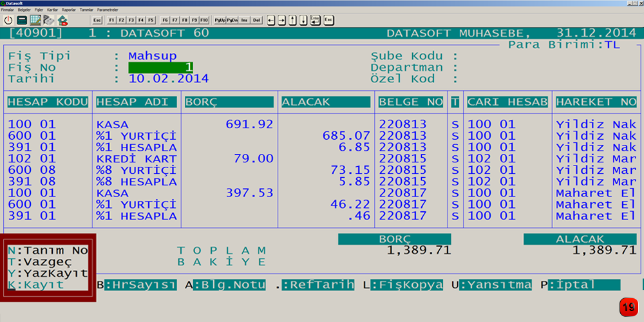Image resolution: width=644 pixels, height=322 pixels.
Task: Click the P:İptal command
Action: (580, 285)
